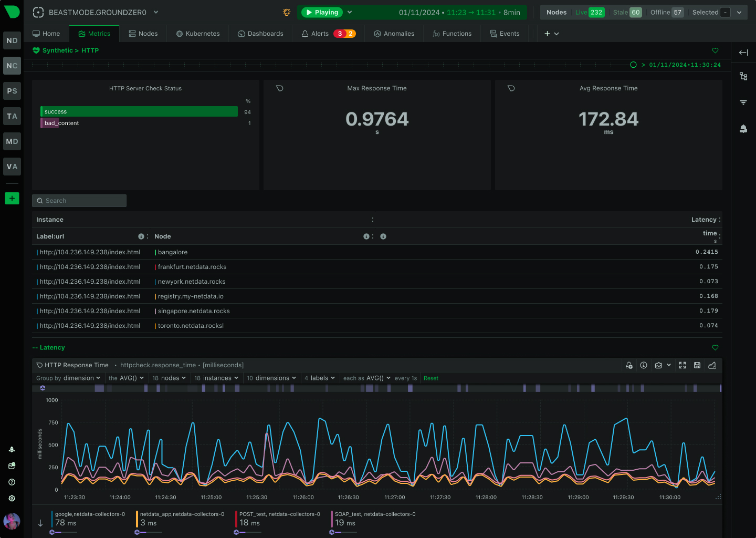
Task: Click the light bulb icon in header
Action: point(287,12)
